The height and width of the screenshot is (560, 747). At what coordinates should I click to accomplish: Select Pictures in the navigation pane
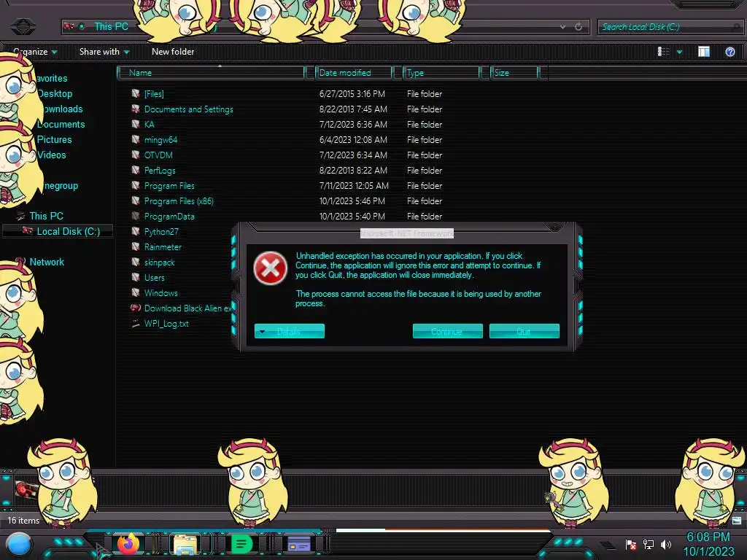54,139
